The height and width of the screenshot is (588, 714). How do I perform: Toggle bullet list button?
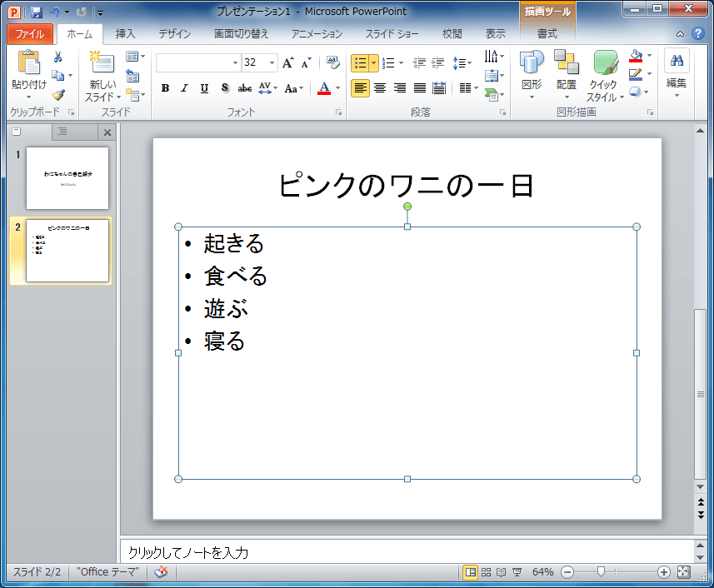(x=360, y=63)
